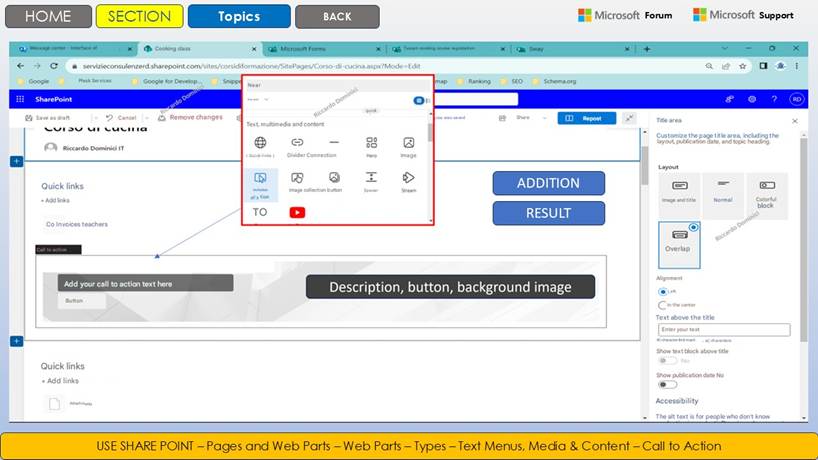The width and height of the screenshot is (818, 460).
Task: Open the blue Topics button
Action: (239, 16)
